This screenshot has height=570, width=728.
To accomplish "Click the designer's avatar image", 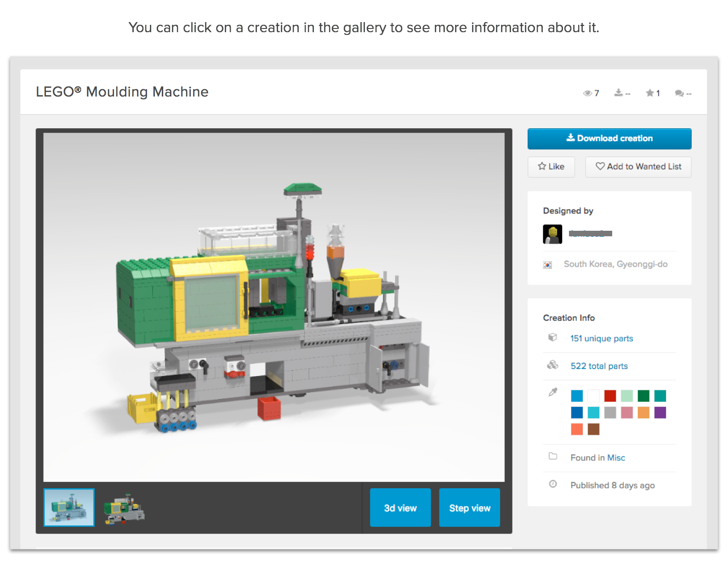I will coord(552,234).
